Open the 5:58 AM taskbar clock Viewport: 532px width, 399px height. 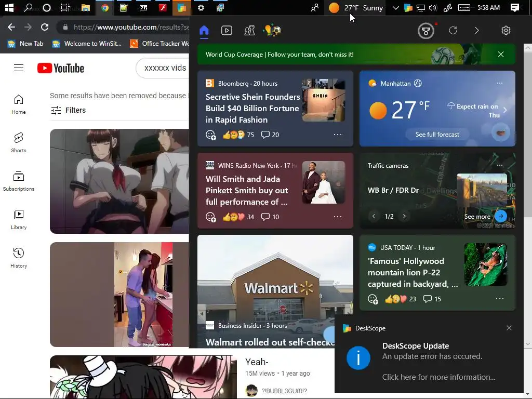point(488,8)
